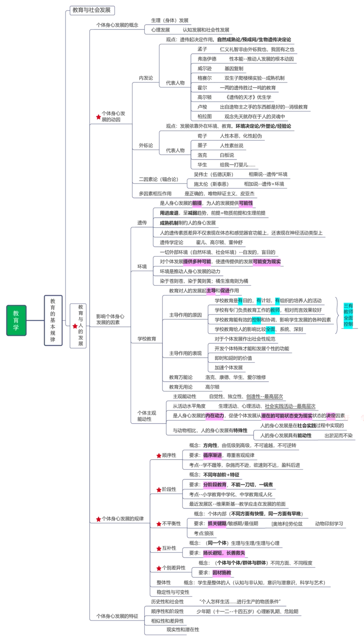Select the green 教育学 root node
This screenshot has width=364, height=641.
click(x=16, y=321)
